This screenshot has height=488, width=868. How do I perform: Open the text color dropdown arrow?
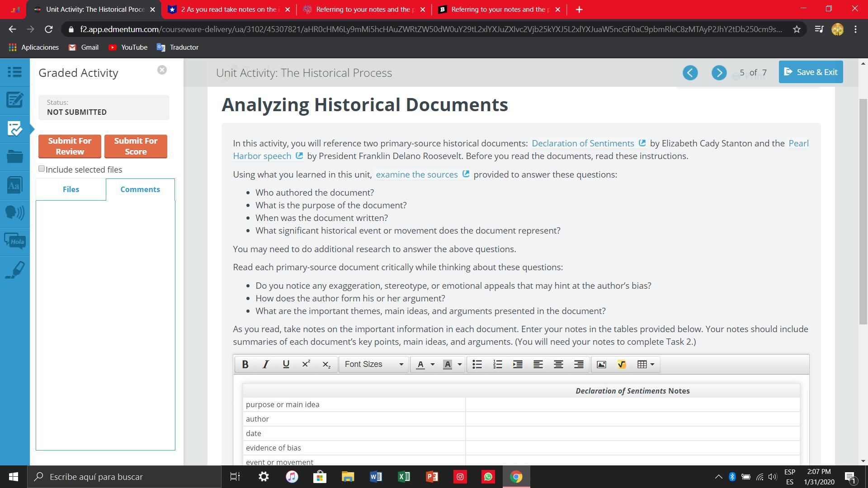432,365
